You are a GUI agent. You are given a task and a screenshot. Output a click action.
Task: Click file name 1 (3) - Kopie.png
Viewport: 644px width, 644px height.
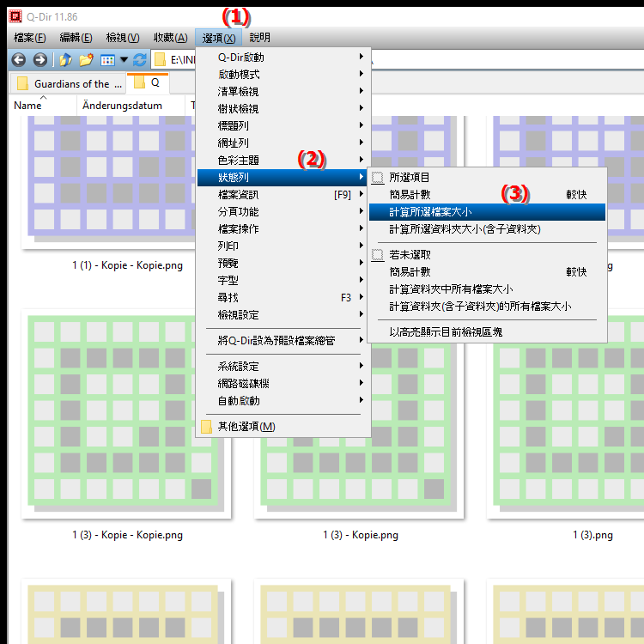click(360, 535)
